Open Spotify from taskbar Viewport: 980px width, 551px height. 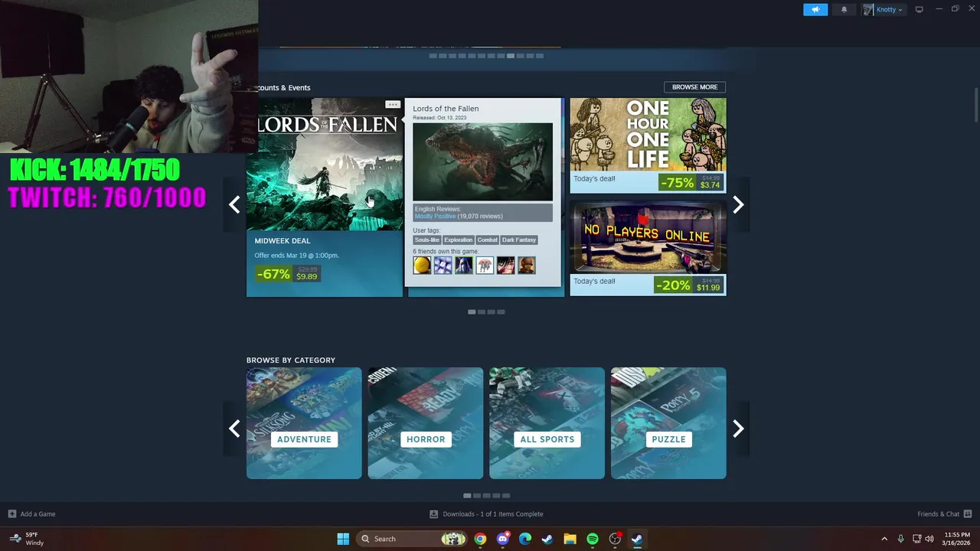(x=593, y=539)
